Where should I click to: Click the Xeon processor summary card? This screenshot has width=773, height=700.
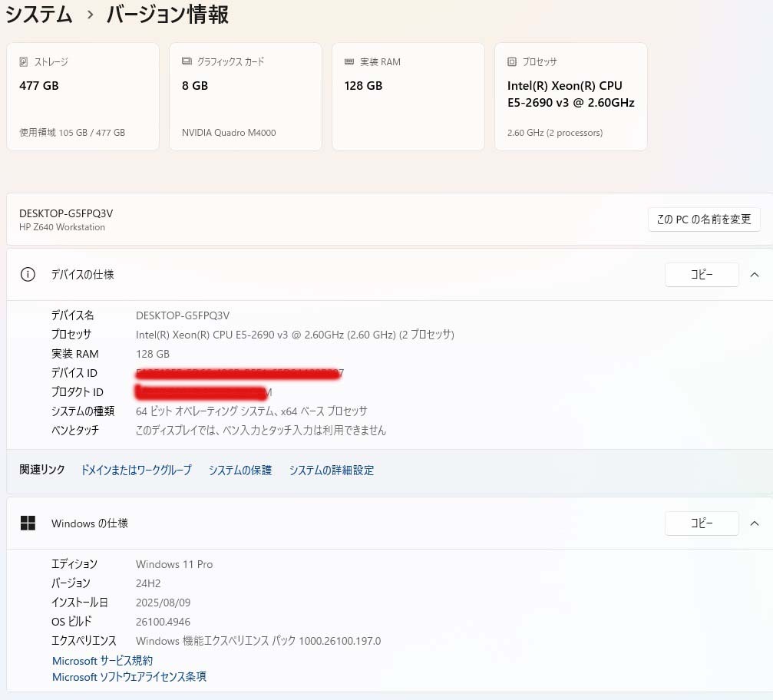570,96
